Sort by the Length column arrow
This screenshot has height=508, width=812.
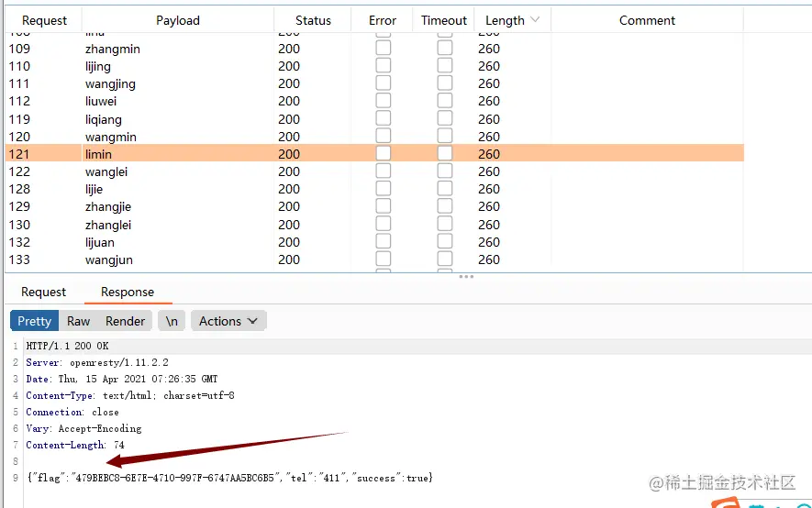coord(535,19)
